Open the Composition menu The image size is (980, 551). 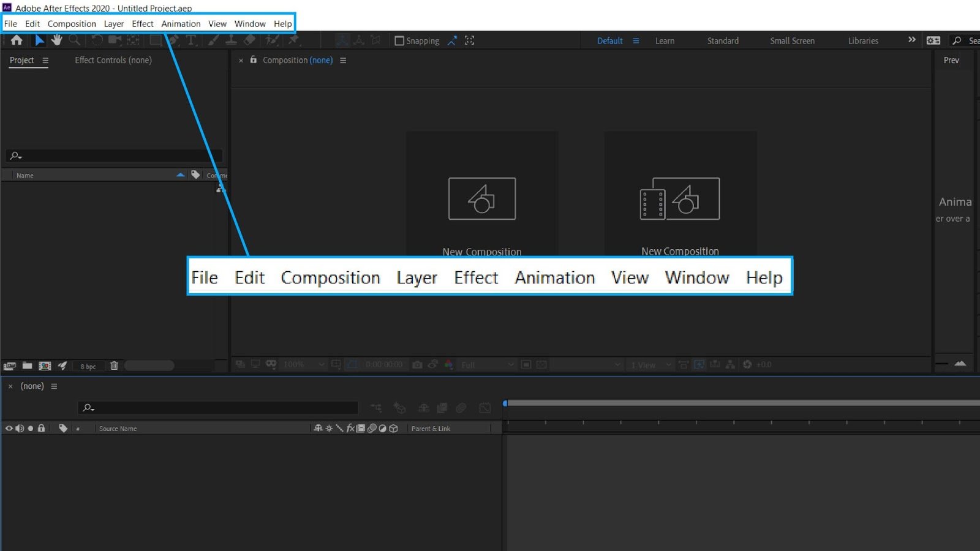72,24
